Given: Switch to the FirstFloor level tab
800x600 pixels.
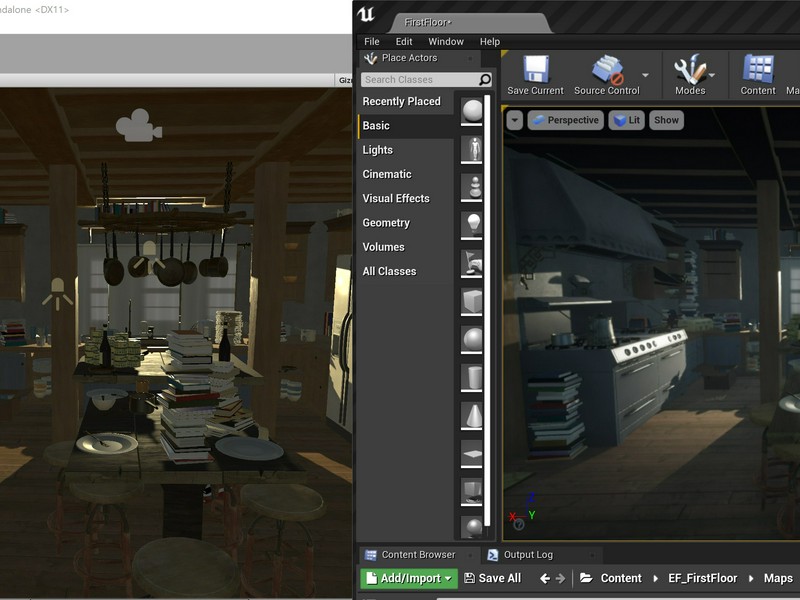Looking at the screenshot, I should coord(469,22).
